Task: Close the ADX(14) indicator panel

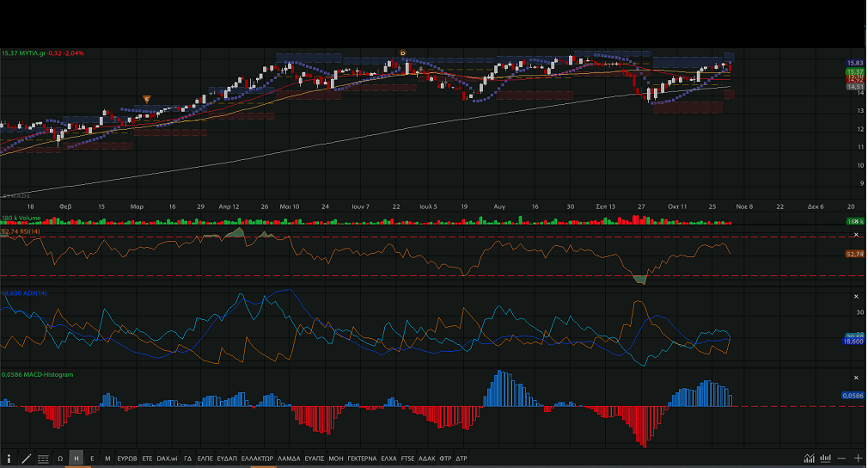Action: coord(856,296)
